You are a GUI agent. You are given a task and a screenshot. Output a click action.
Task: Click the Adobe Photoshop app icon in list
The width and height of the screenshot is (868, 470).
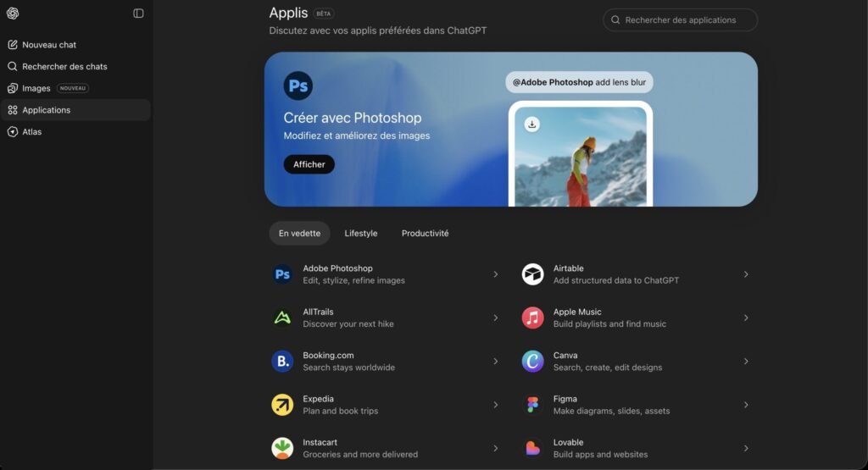pyautogui.click(x=282, y=274)
